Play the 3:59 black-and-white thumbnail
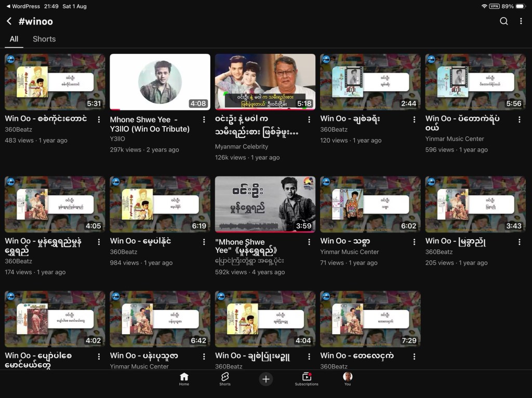This screenshot has width=532, height=398. (265, 204)
